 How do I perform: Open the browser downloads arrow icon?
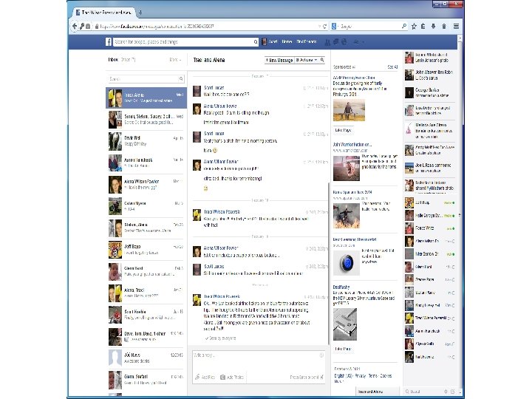coord(434,26)
